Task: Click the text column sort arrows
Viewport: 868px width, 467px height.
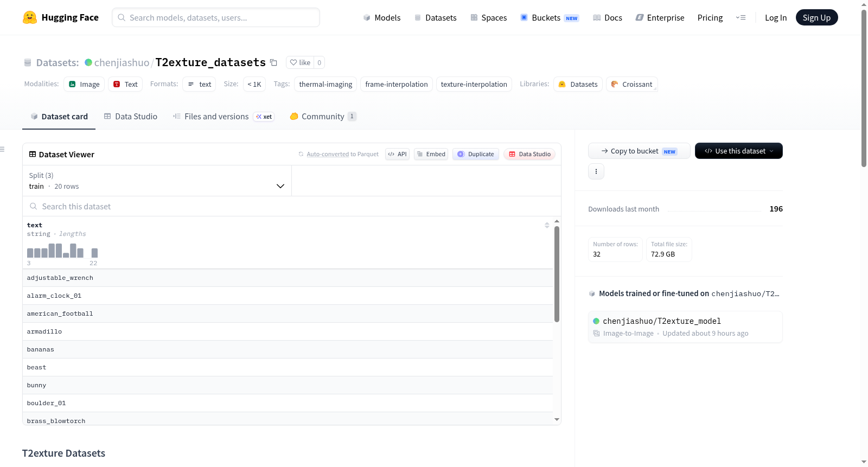Action: point(547,225)
